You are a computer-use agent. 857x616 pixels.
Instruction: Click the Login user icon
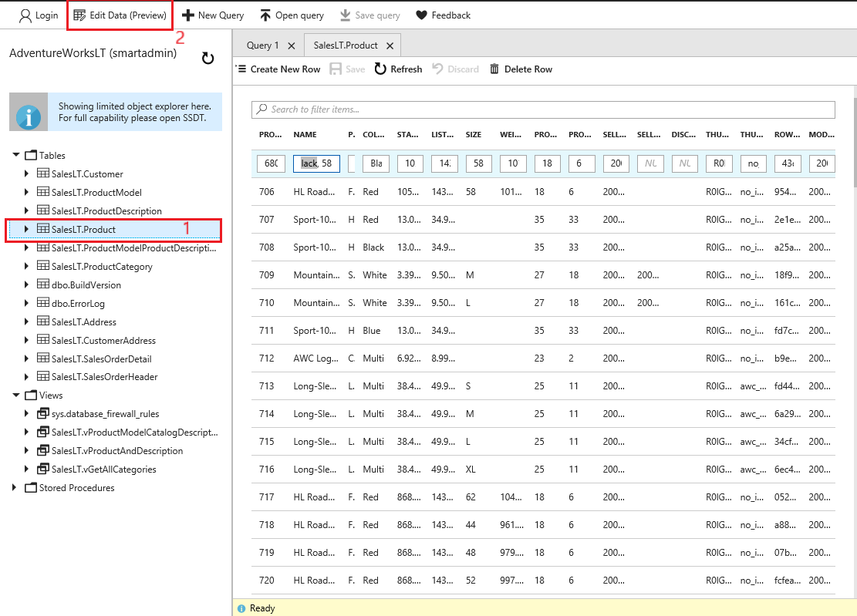click(x=25, y=15)
